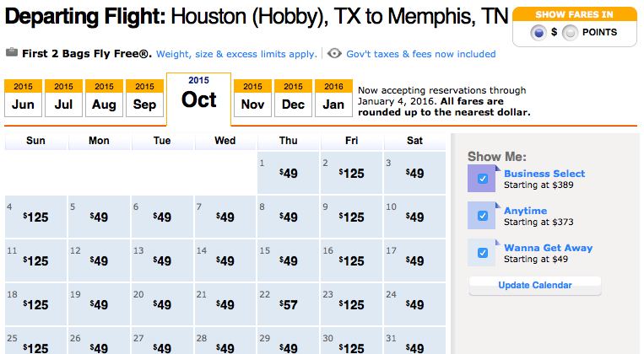Click the eye icon beside taxes notice

pyautogui.click(x=334, y=53)
